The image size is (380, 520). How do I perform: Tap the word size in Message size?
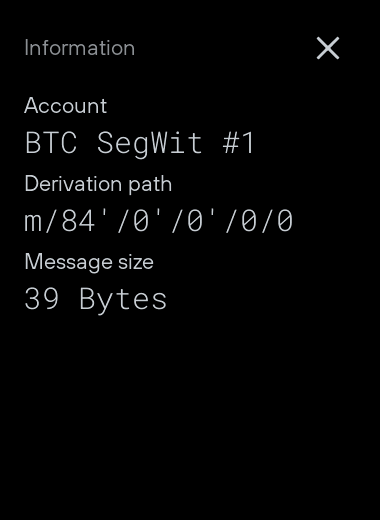tap(136, 262)
